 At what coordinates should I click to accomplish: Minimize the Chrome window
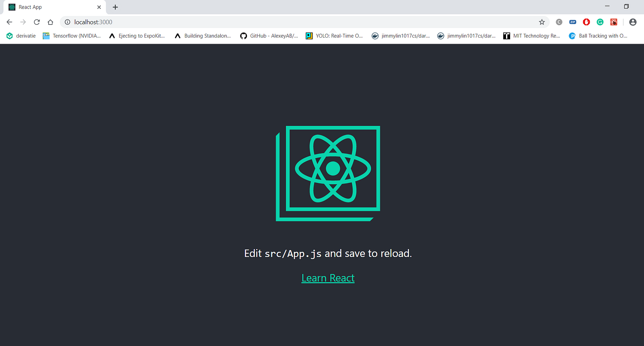click(607, 6)
